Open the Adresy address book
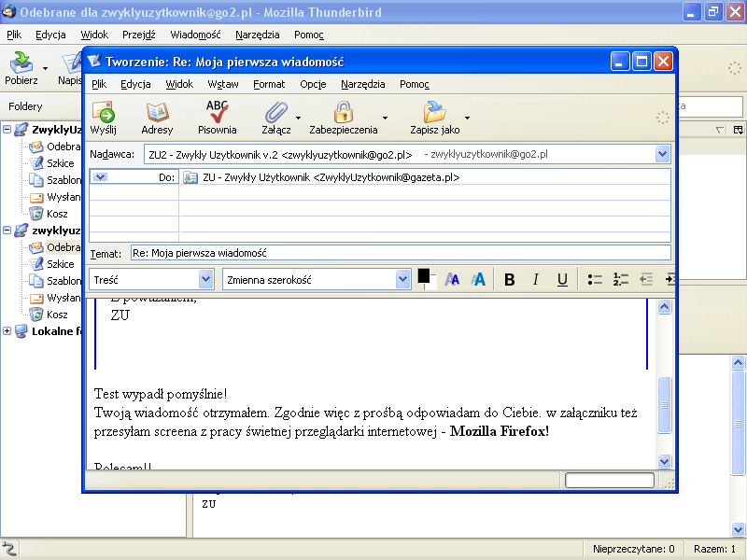This screenshot has width=747, height=560. 157,118
